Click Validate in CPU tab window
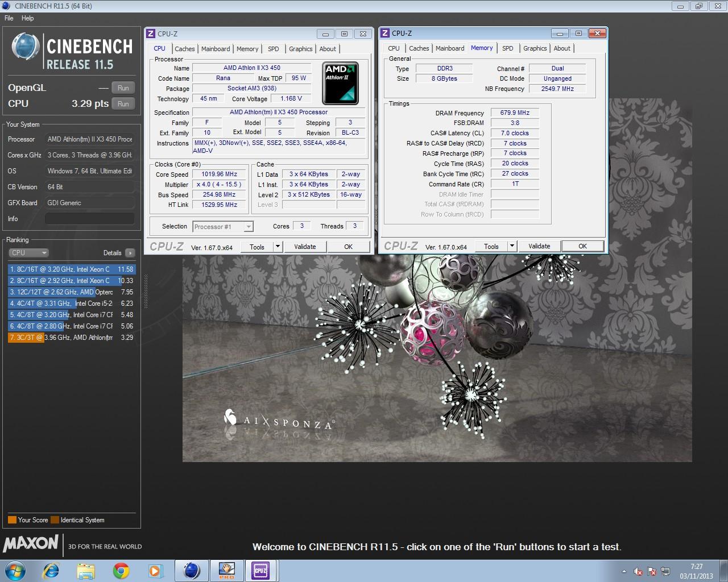This screenshot has height=582, width=728. 305,247
